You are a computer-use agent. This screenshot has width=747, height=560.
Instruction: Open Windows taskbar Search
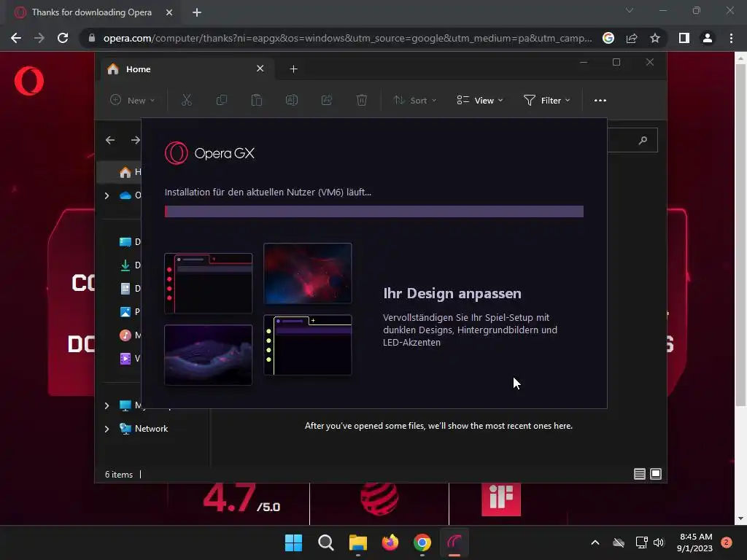tap(326, 542)
